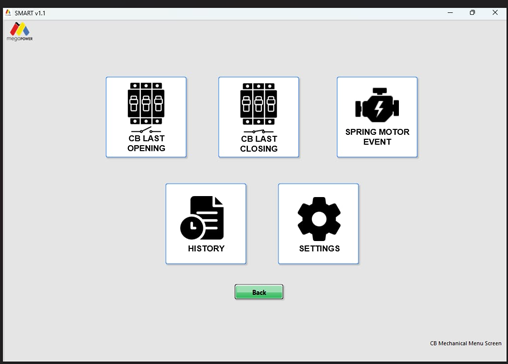
Task: Open the CB Last Opening tile
Action: tap(146, 117)
